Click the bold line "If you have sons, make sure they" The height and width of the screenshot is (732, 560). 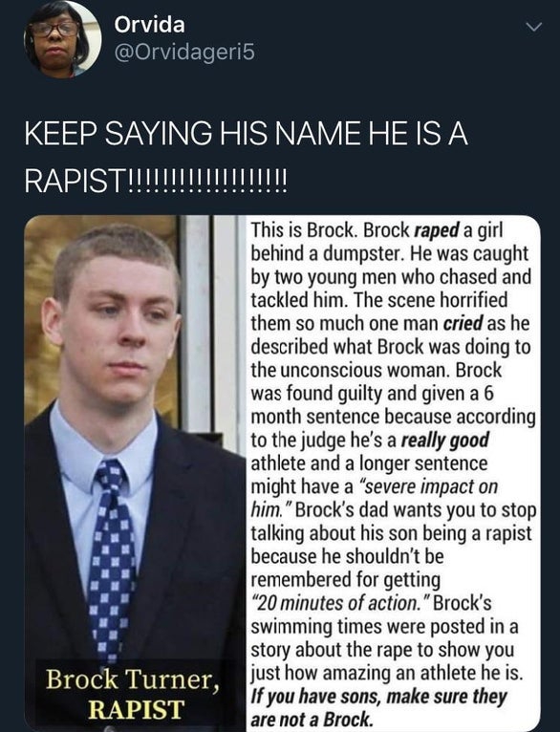click(x=379, y=697)
